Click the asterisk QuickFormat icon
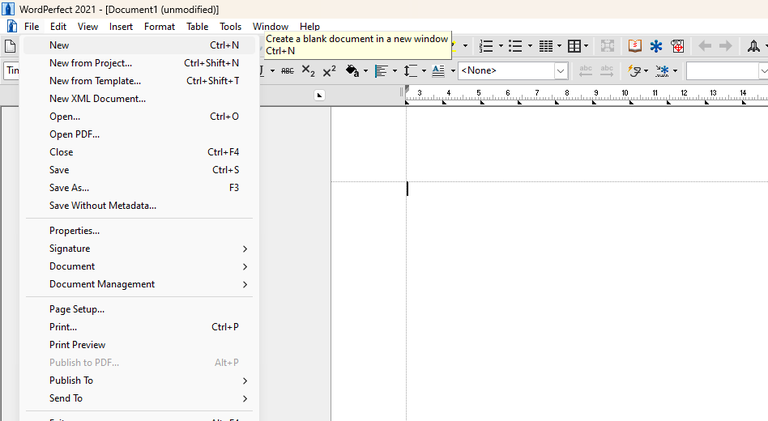Screen dimensions: 768x421 (662, 71)
